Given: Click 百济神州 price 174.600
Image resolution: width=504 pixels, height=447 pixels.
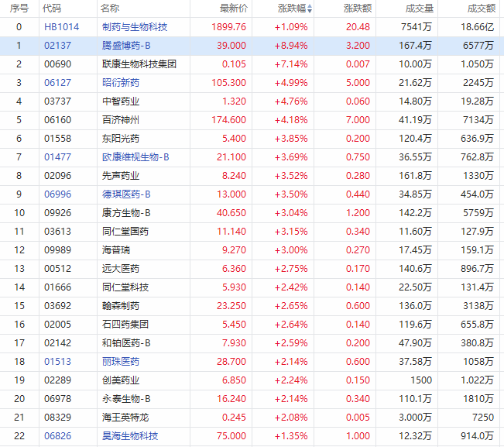Looking at the screenshot, I should 228,120.
